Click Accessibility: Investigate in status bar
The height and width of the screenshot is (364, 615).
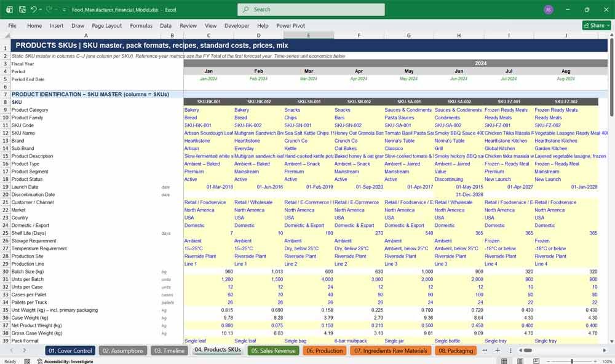65,362
